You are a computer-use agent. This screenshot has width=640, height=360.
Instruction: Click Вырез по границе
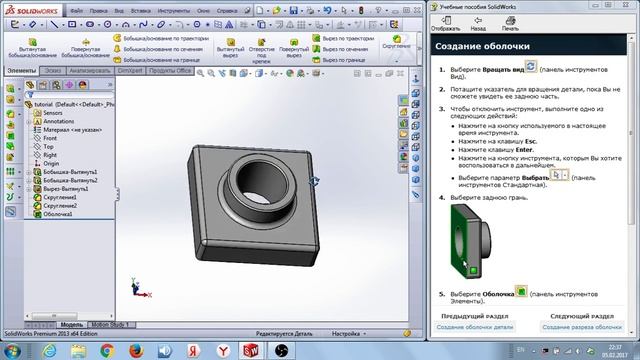[x=338, y=60]
